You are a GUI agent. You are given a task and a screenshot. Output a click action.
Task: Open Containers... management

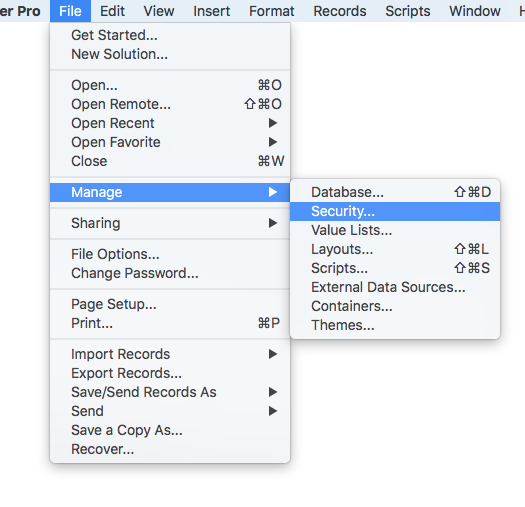click(x=395, y=306)
